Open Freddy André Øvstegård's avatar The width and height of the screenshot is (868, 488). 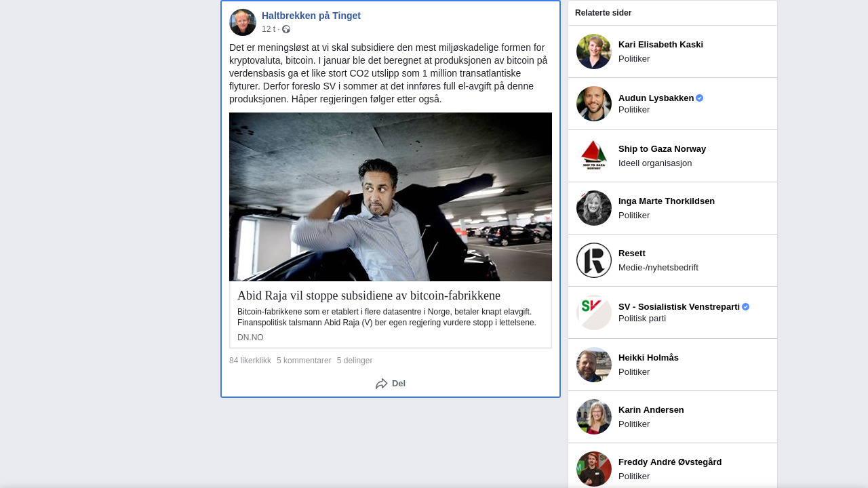(594, 469)
